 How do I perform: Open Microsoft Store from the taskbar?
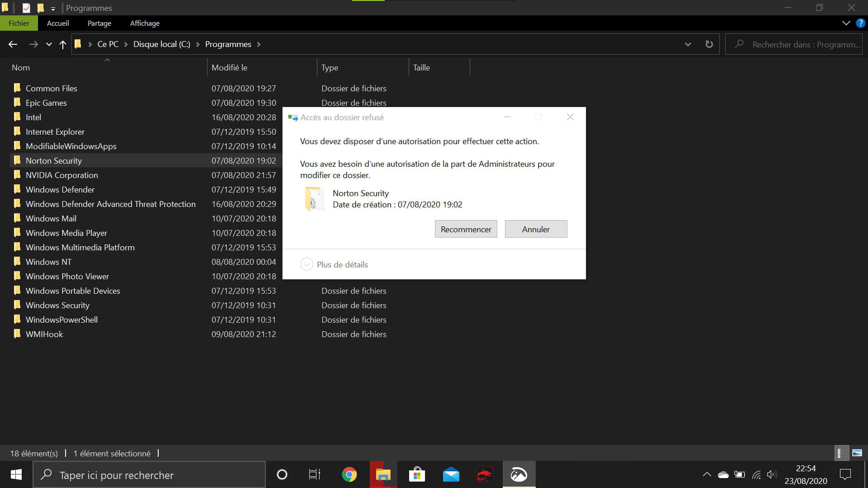pyautogui.click(x=417, y=474)
